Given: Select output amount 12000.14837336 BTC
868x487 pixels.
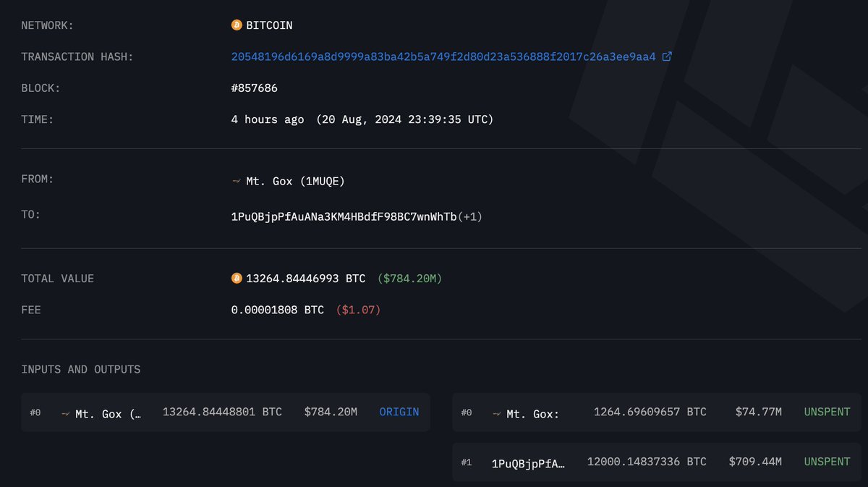Looking at the screenshot, I should (x=647, y=462).
